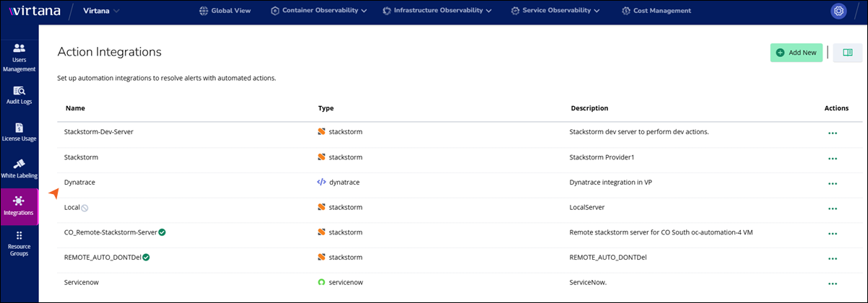The height and width of the screenshot is (303, 868).
Task: Open Audit Logs from sidebar
Action: [19, 95]
